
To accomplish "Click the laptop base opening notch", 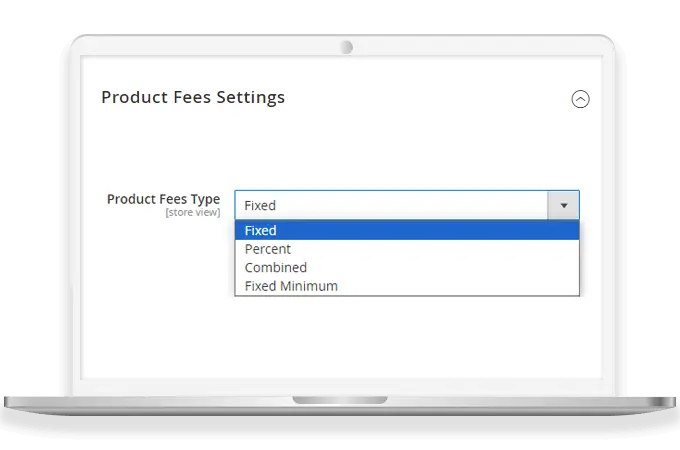I will tap(340, 400).
